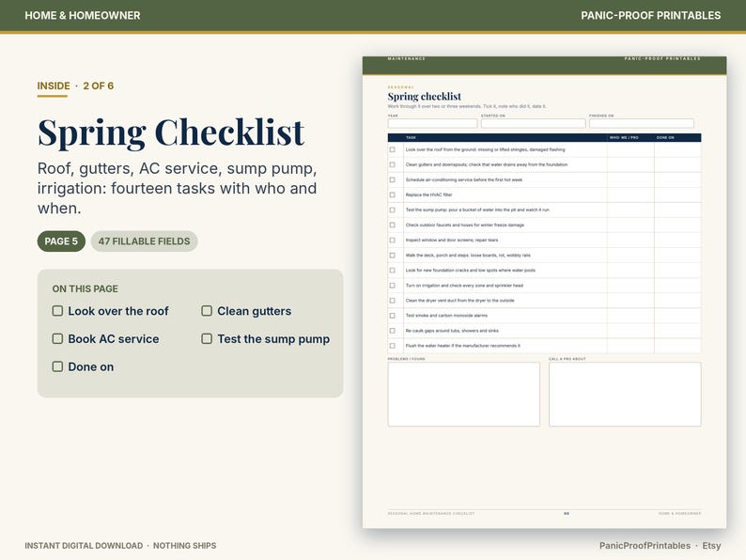This screenshot has width=746, height=560.
Task: Check the 'Walk the deck, porch and steps' task box
Action: tap(393, 256)
